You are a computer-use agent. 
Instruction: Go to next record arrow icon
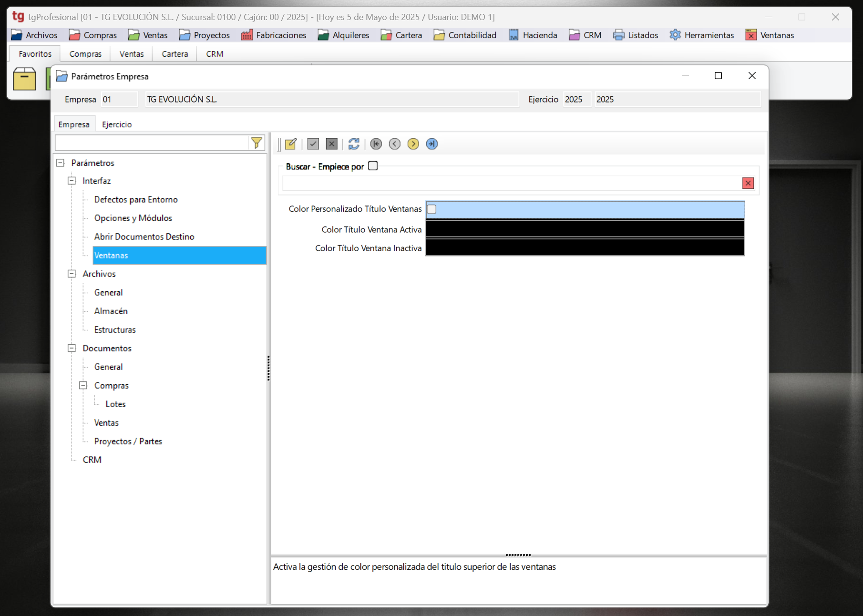pos(413,144)
